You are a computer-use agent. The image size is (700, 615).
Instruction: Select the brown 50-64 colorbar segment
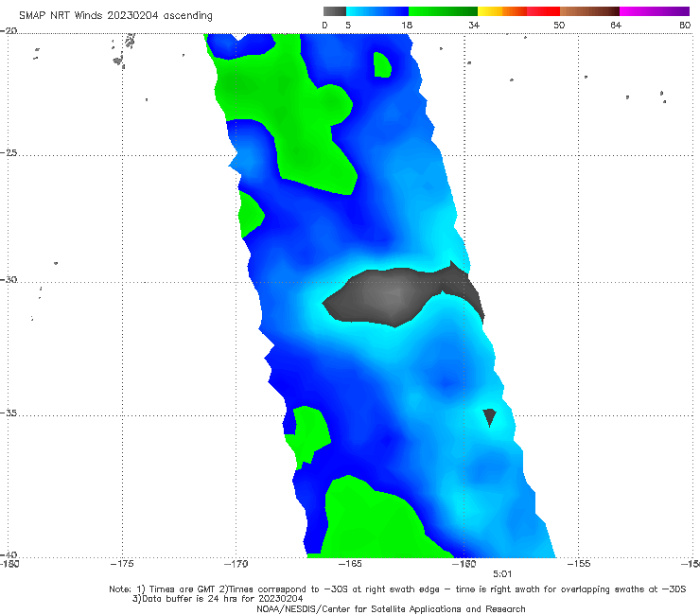[x=589, y=11]
